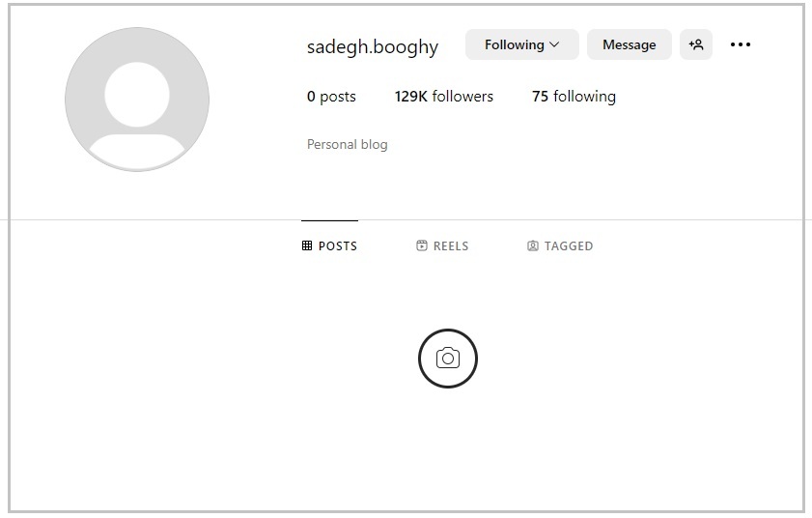Click the sadegh.booghy username
Viewport: 812px width, 518px height.
[373, 46]
